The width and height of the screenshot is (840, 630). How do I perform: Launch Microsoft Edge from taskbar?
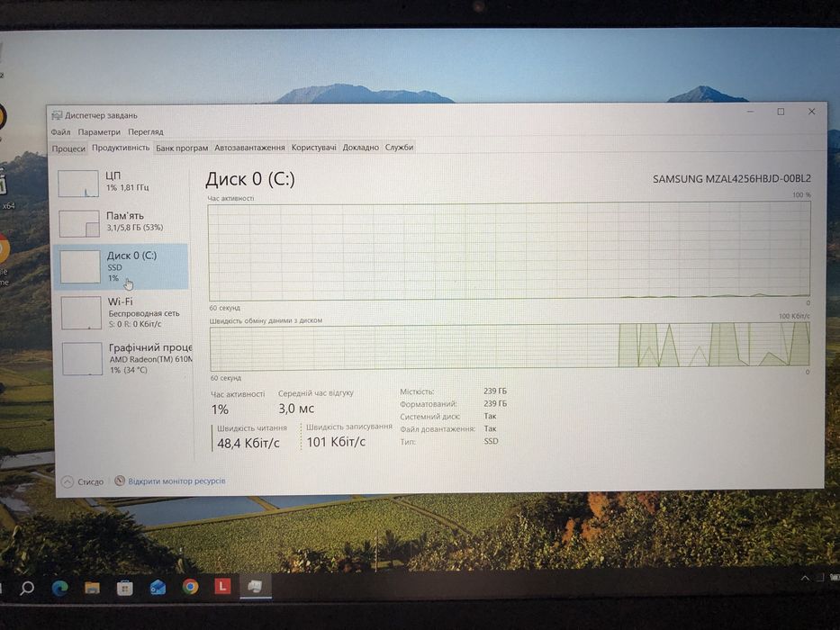[60, 589]
